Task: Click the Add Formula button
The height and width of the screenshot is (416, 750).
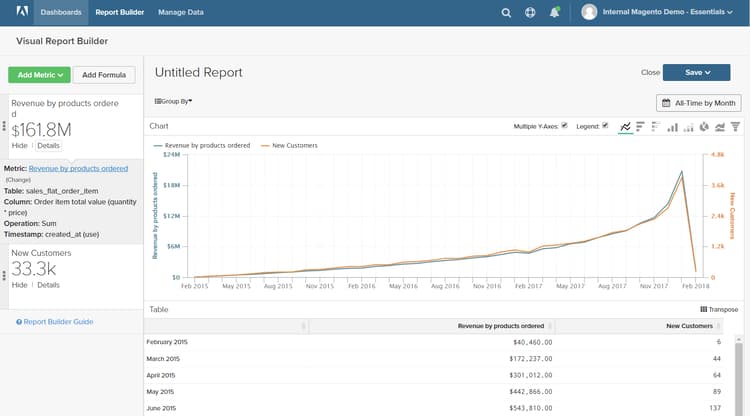Action: click(x=104, y=75)
